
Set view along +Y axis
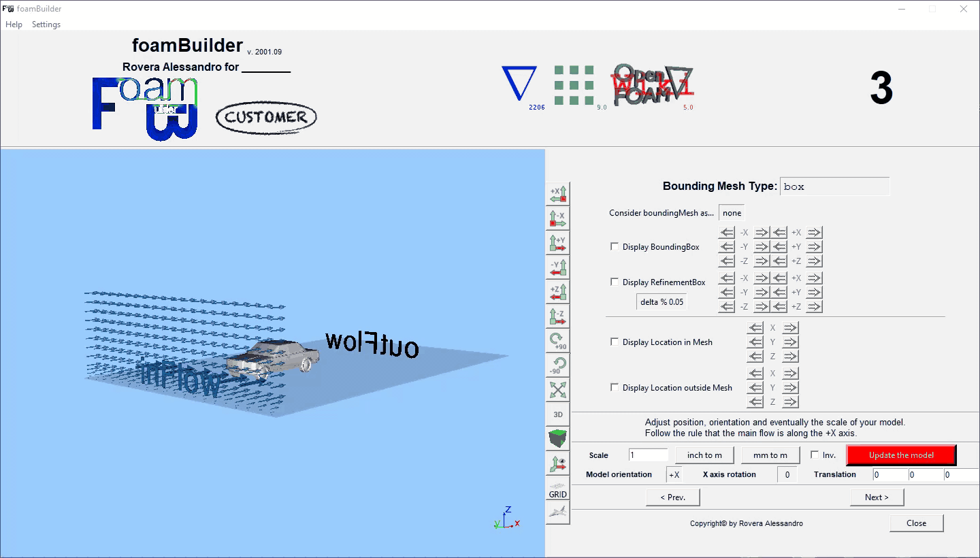(558, 243)
